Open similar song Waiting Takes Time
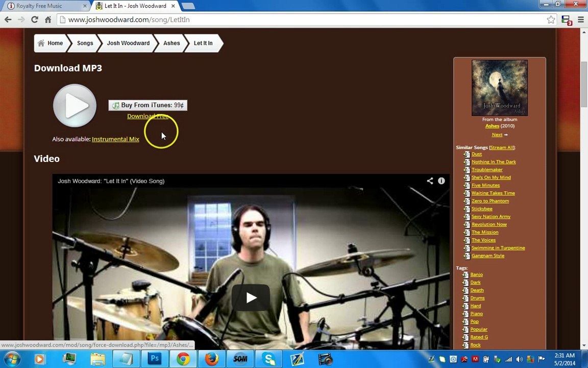 493,193
